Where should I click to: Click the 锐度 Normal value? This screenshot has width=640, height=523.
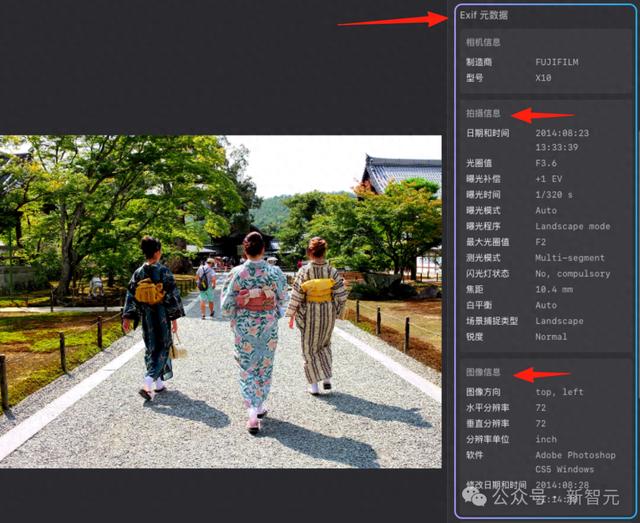(551, 336)
